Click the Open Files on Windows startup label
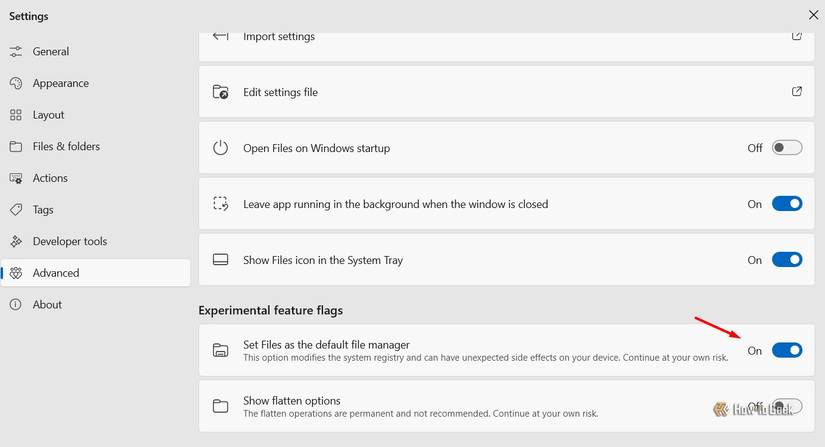This screenshot has height=447, width=825. point(316,148)
